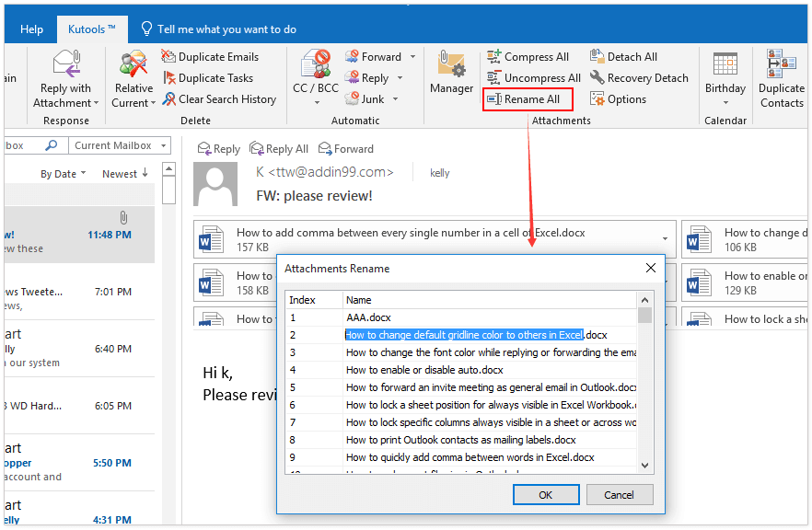Open the Duplicate Contacts tool
The width and height of the screenshot is (812, 530).
point(781,78)
